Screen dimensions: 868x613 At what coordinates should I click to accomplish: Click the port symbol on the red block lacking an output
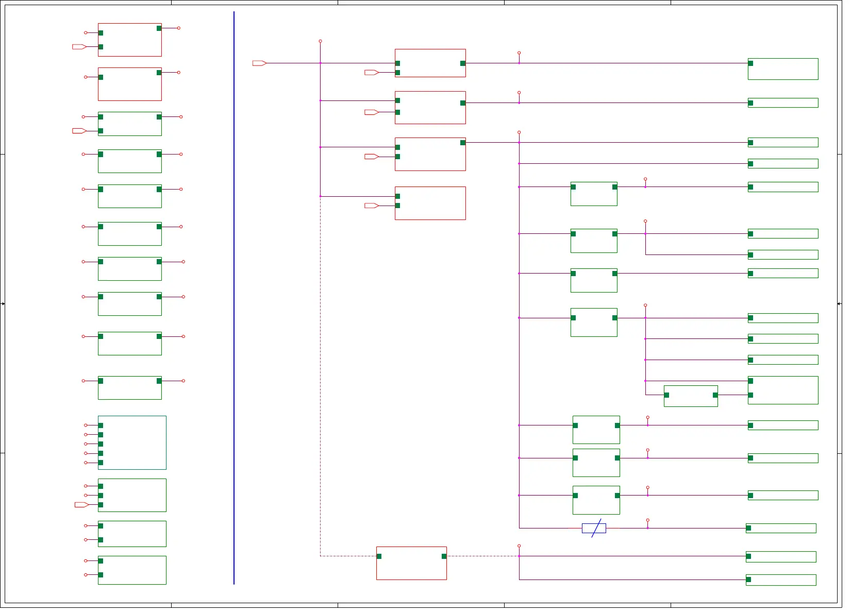tap(372, 206)
